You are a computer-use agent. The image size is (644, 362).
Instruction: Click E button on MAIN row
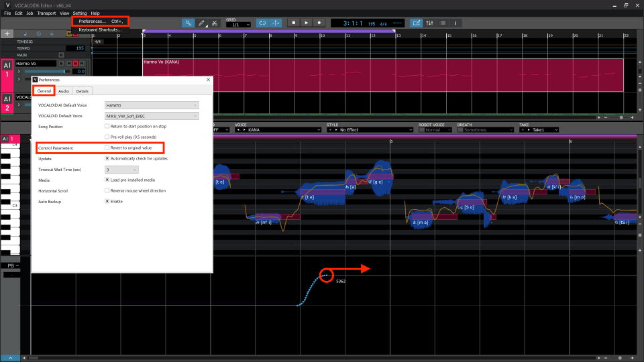pos(61,55)
